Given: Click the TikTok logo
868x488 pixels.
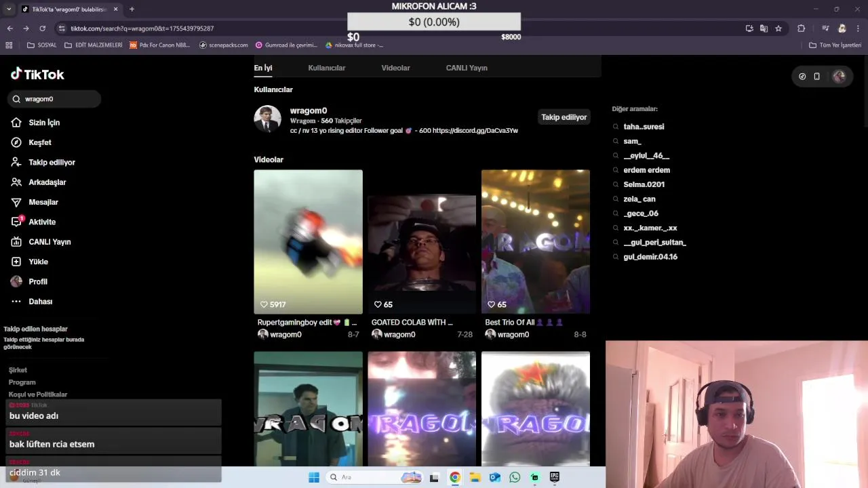Looking at the screenshot, I should pos(37,74).
